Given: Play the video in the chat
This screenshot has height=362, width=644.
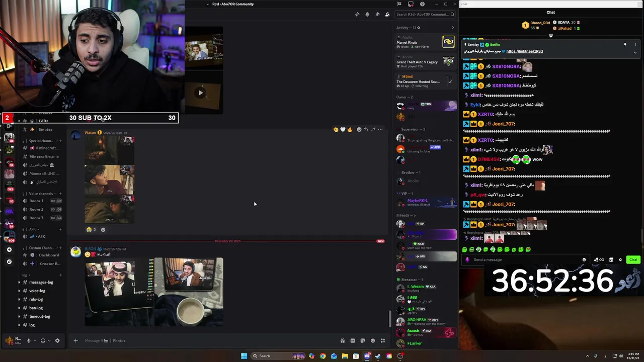Looking at the screenshot, I should click(200, 93).
